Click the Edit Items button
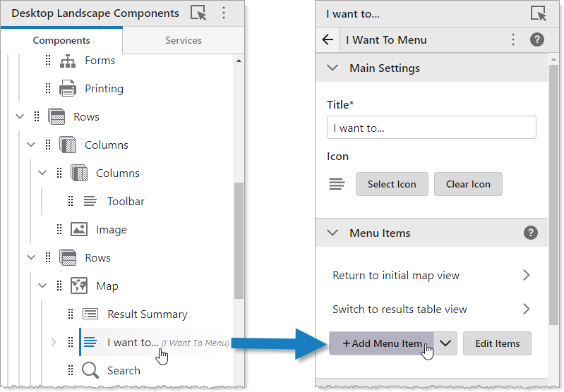 [x=497, y=343]
